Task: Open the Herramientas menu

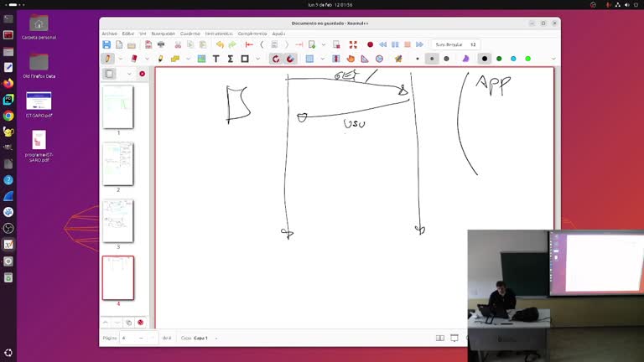Action: click(x=218, y=34)
